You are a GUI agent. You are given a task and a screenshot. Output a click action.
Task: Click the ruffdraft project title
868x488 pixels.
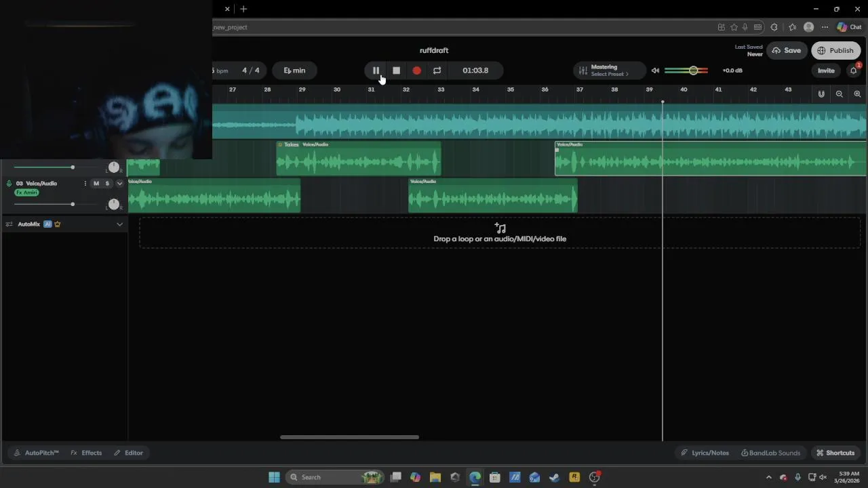click(434, 50)
